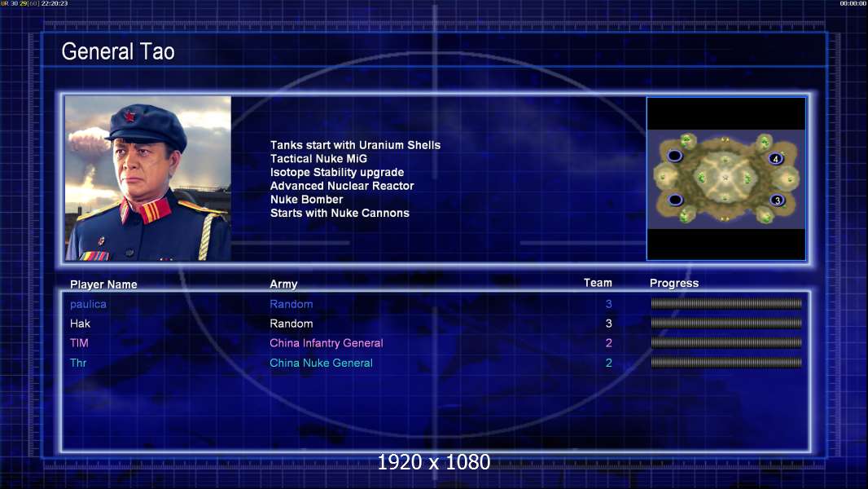Click the player name Thr
Image resolution: width=868 pixels, height=489 pixels.
78,363
